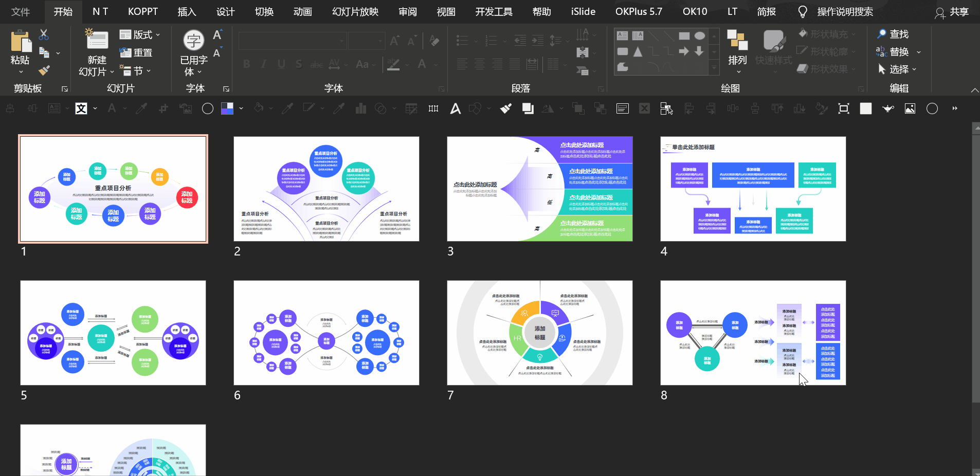Click the cleaning brush icon in the quick toolbar

[506, 108]
